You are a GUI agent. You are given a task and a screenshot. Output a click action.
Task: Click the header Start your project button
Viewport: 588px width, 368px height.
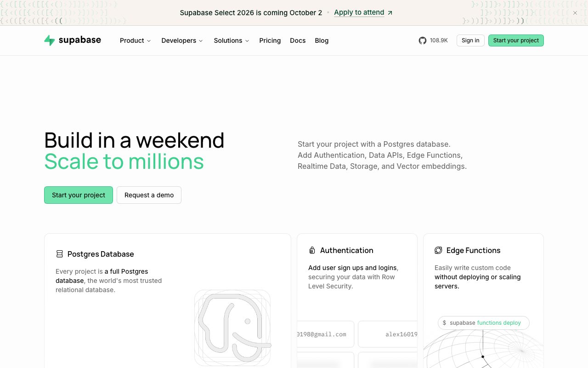[x=516, y=40]
